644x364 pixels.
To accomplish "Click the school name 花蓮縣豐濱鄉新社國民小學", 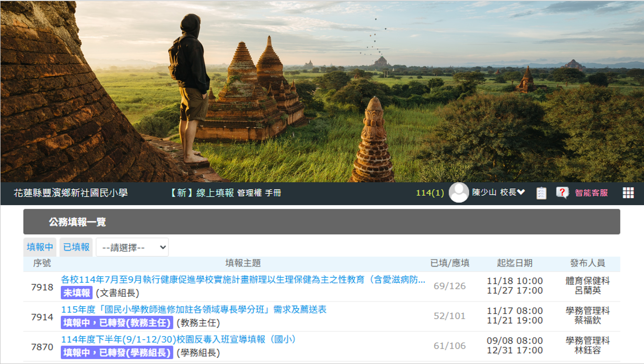I will coord(71,193).
